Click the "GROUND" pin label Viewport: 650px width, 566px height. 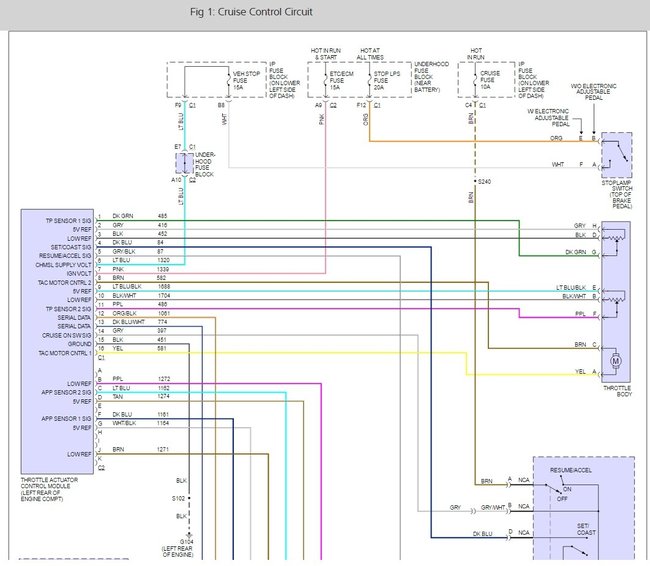[x=79, y=344]
